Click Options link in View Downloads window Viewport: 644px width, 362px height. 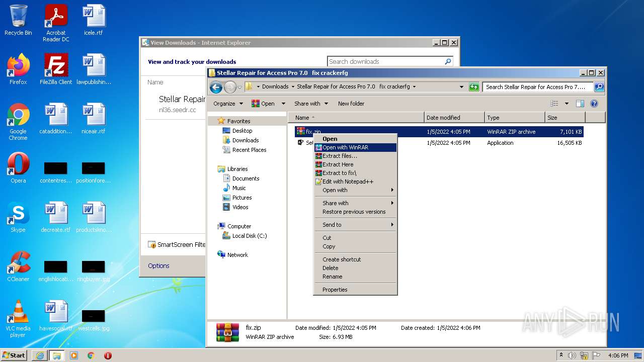(x=158, y=265)
